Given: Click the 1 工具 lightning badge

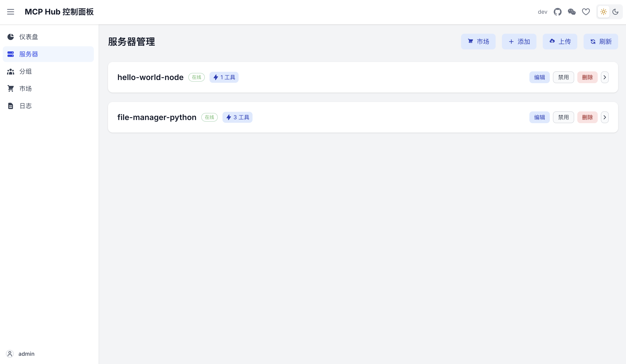Looking at the screenshot, I should tap(224, 77).
